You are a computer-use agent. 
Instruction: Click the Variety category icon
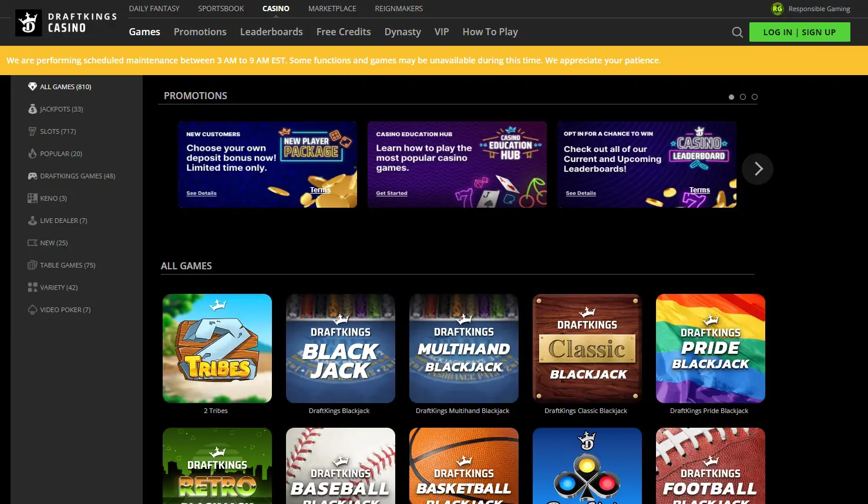pyautogui.click(x=32, y=287)
